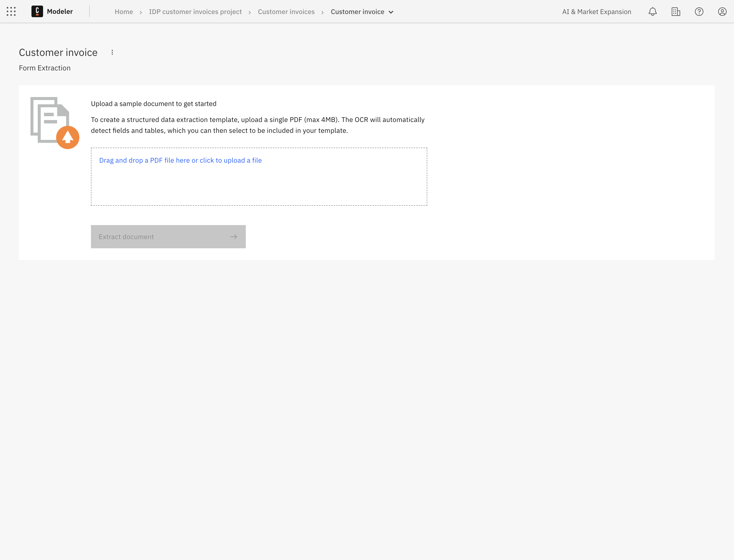Open IDP customer invoices project breadcrumb
The image size is (734, 560).
195,12
